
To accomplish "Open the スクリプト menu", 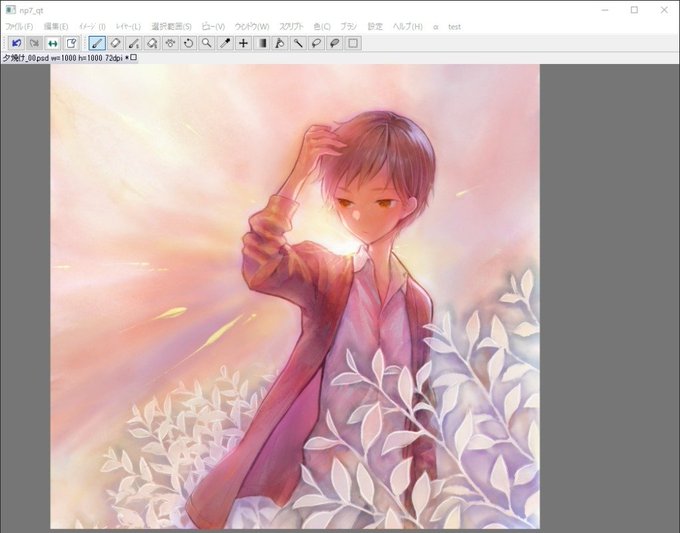I will pos(291,27).
